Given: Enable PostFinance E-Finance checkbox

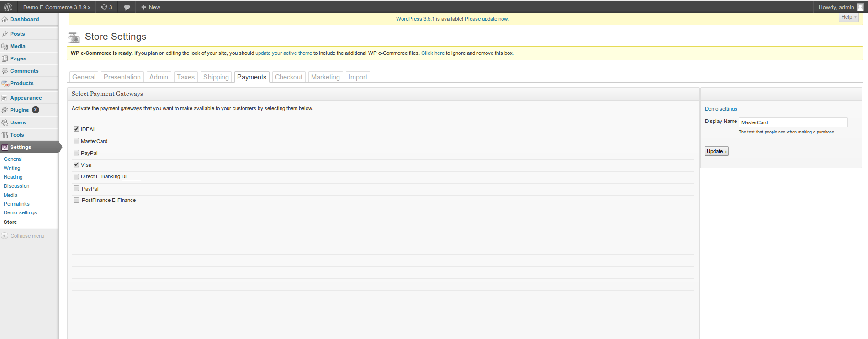Looking at the screenshot, I should (76, 200).
